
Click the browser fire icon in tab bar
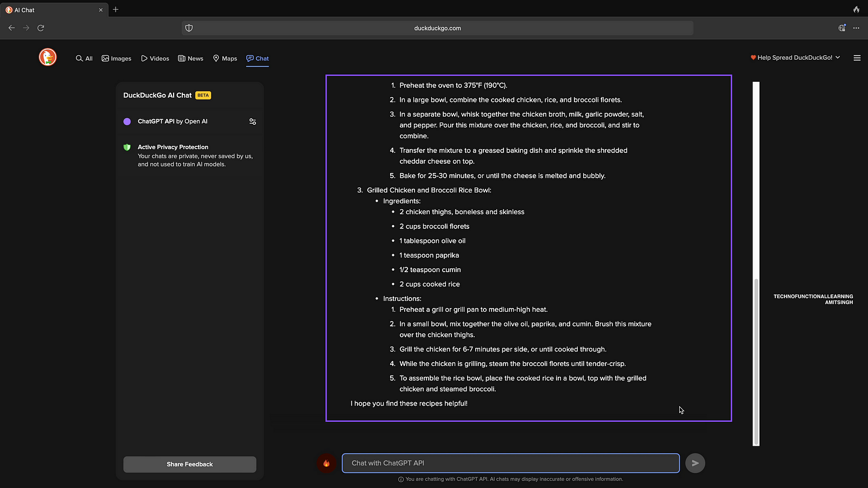[x=856, y=10]
